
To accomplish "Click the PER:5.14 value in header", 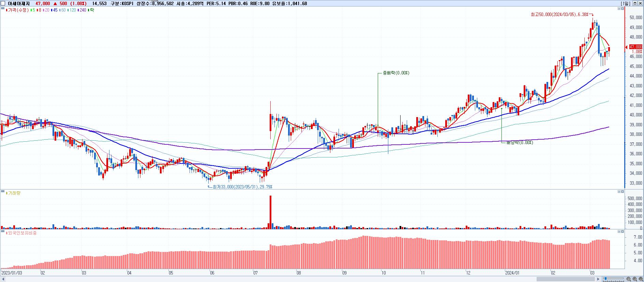I will [x=217, y=3].
